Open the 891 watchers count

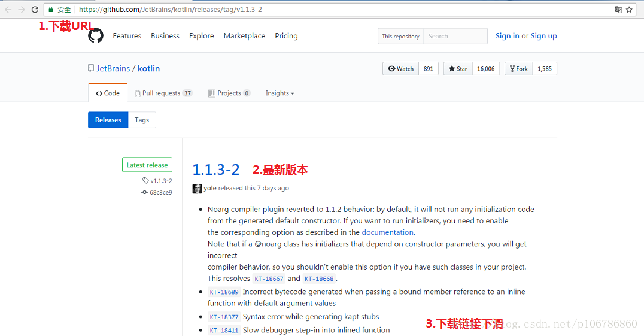(x=429, y=69)
